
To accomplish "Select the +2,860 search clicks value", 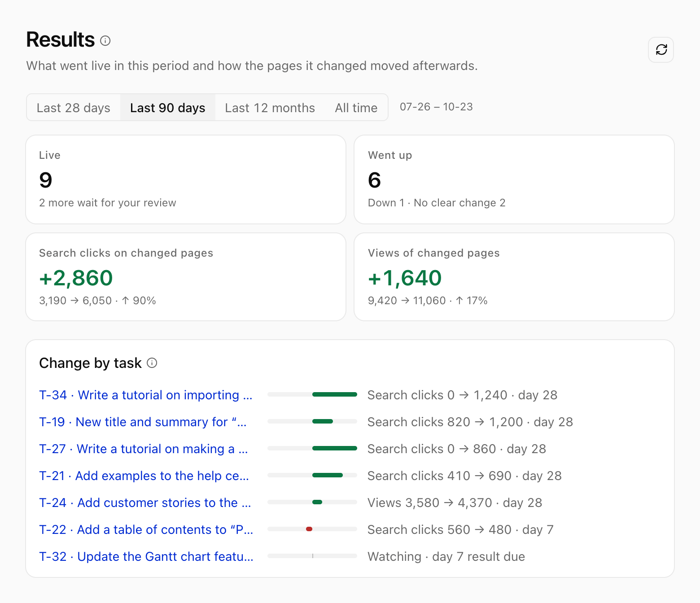I will point(76,278).
